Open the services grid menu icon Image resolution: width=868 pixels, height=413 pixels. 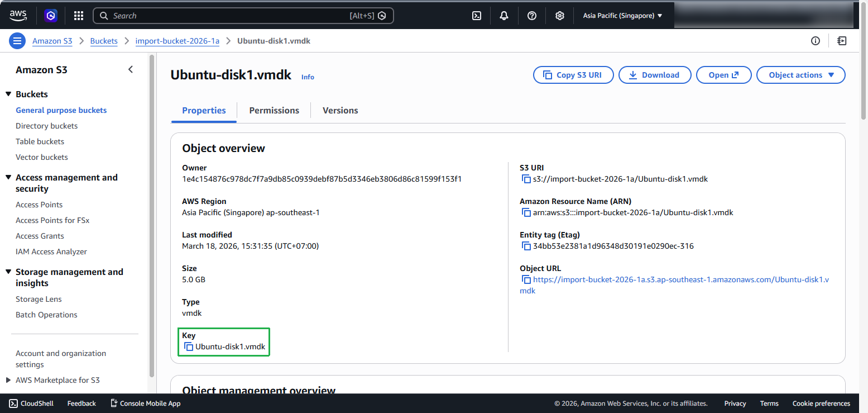click(79, 16)
